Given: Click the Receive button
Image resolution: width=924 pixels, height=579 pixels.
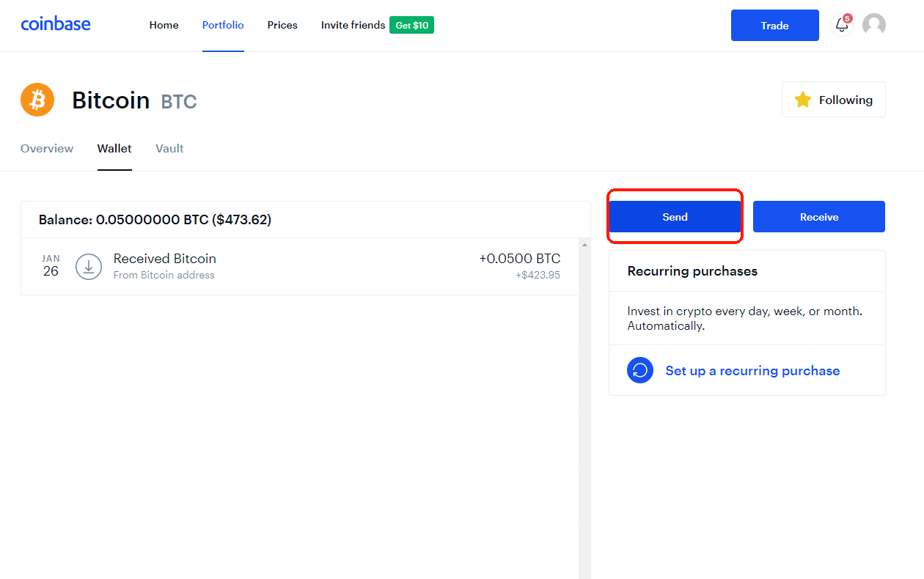Looking at the screenshot, I should pyautogui.click(x=819, y=217).
